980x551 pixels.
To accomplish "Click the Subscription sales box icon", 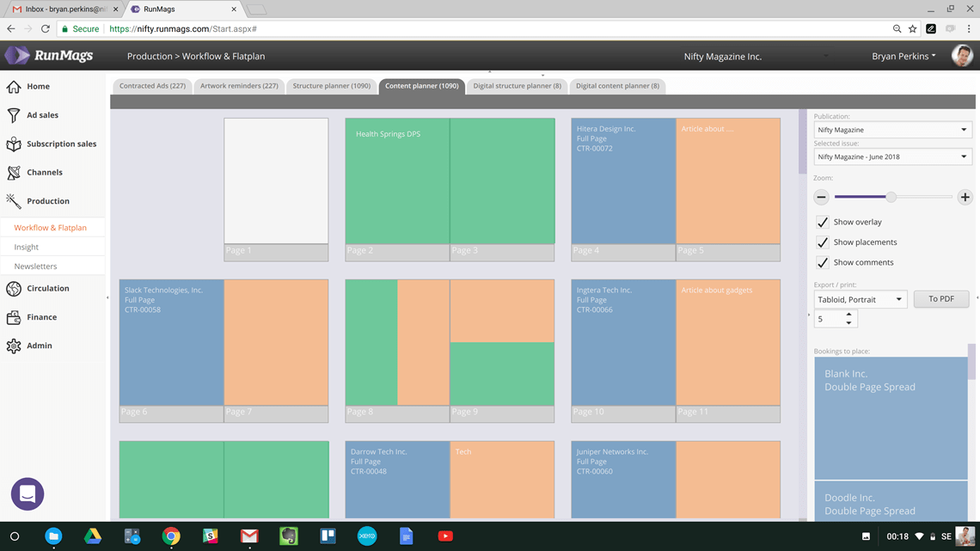I will click(x=14, y=144).
